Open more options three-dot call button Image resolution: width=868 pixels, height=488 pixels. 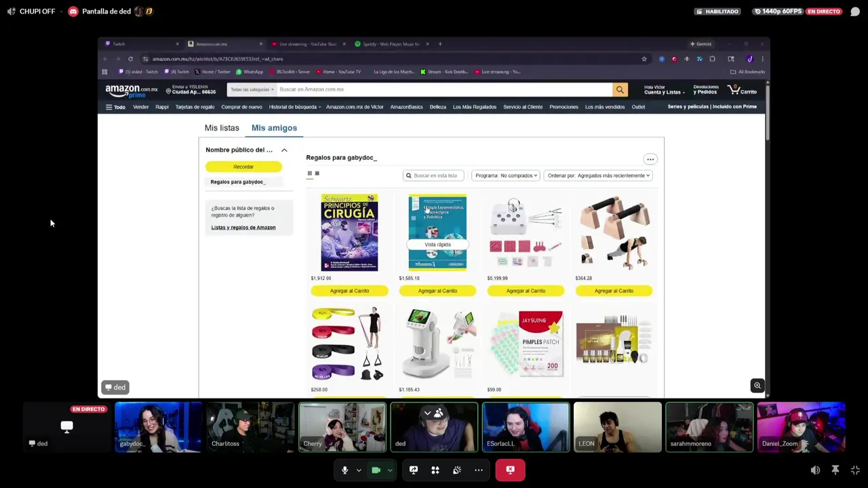[479, 470]
